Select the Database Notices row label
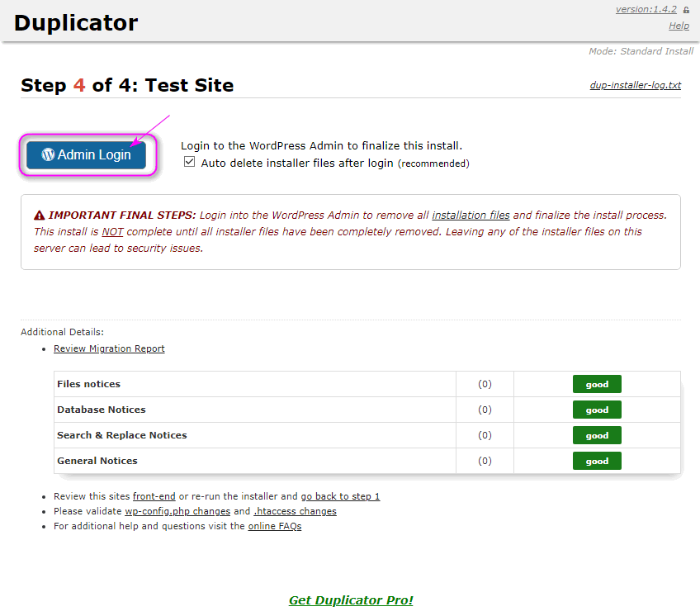 click(x=102, y=410)
